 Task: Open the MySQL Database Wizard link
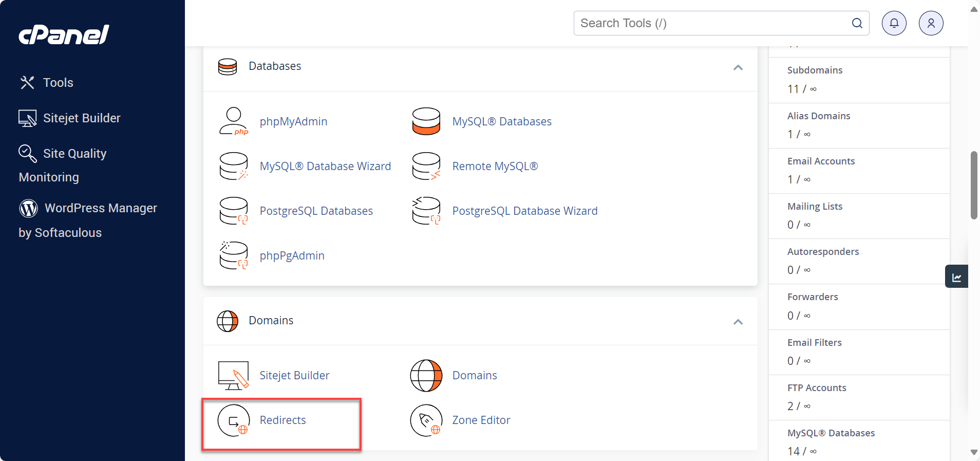click(325, 166)
